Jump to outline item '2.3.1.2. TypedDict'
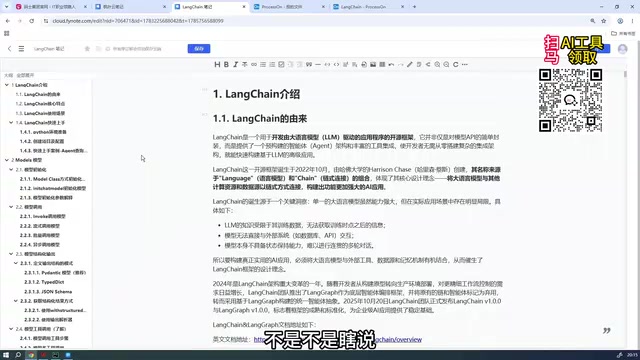Screen dimensions: 640x360 44,282
